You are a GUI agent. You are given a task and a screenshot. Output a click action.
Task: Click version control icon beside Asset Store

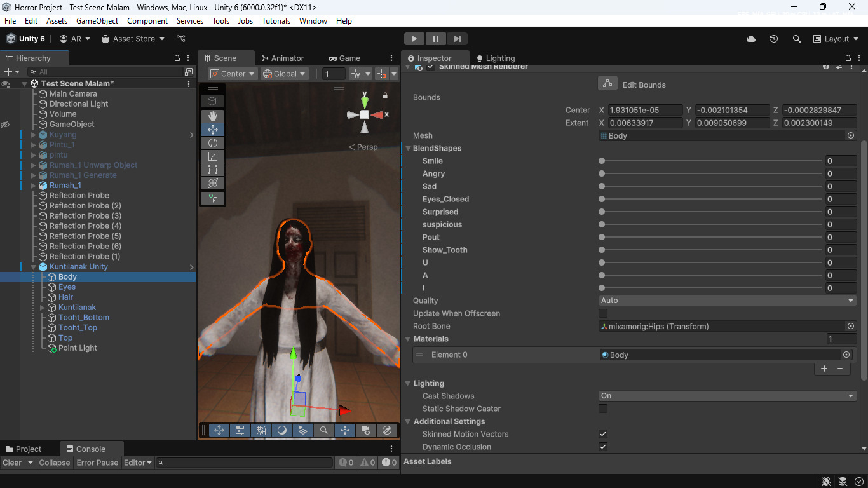(181, 39)
